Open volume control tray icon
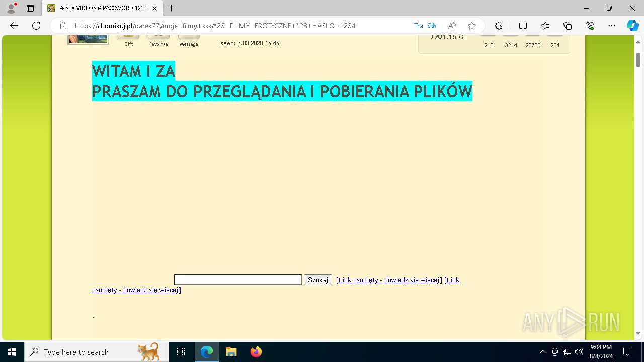The width and height of the screenshot is (644, 362). [x=579, y=352]
